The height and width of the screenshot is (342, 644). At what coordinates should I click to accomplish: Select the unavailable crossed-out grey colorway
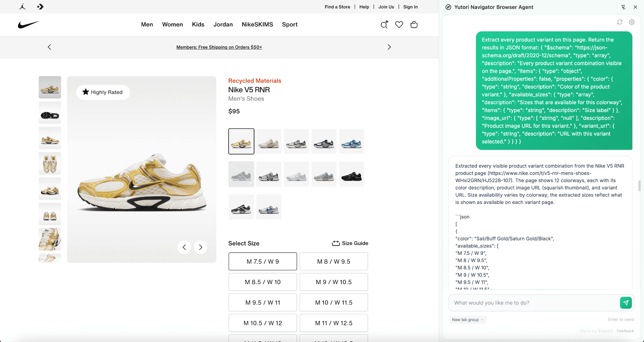point(241,174)
